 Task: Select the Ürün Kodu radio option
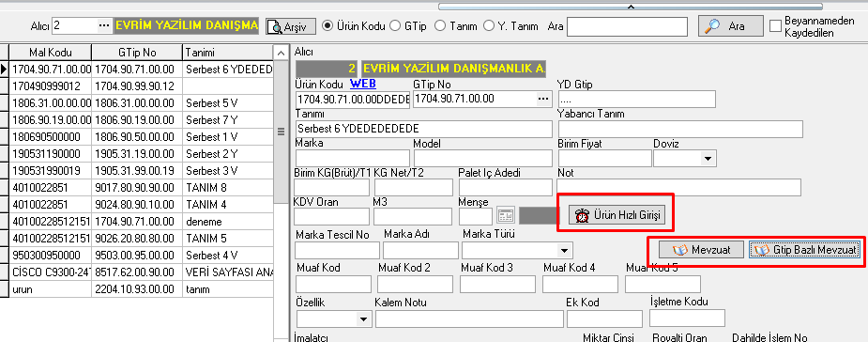click(327, 25)
